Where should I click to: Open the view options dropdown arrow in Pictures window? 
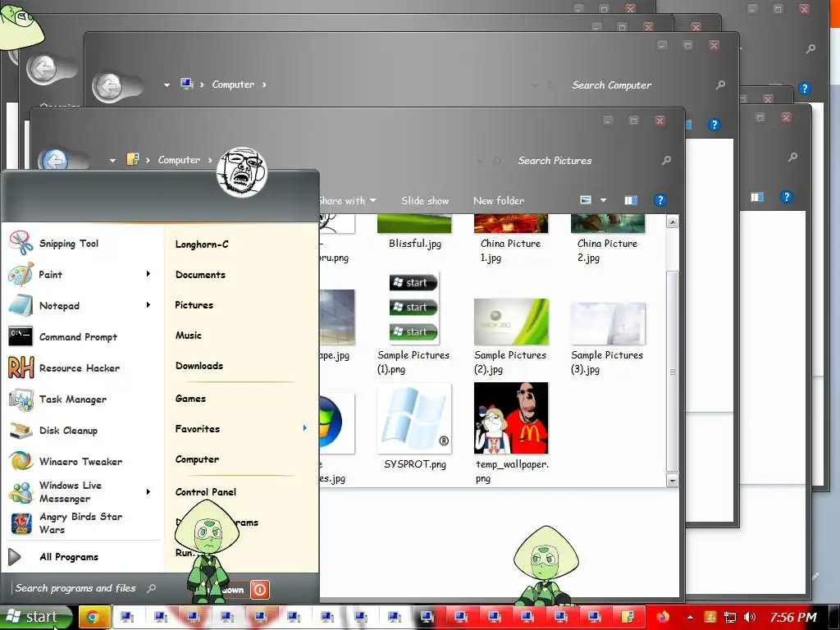pos(603,200)
